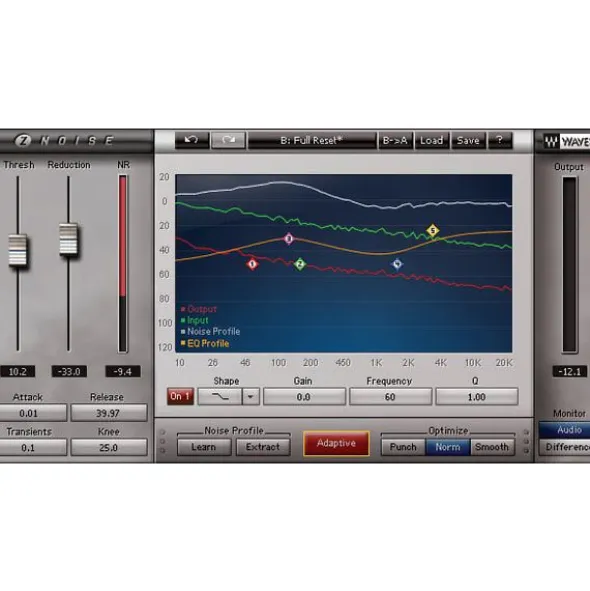Click the redo arrow button
590x591 pixels.
point(228,140)
